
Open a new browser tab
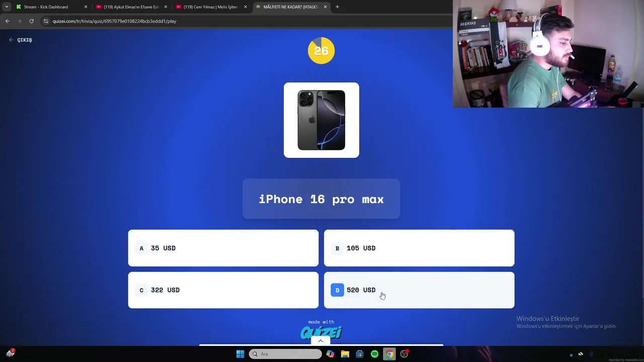[x=337, y=7]
